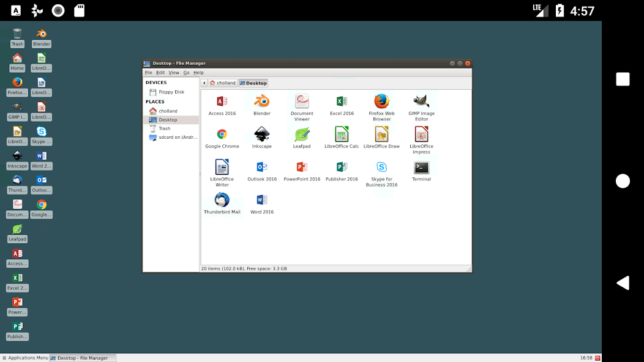Screen dimensions: 644x362
Task: Launch Blender from the file view
Action: [x=262, y=103]
